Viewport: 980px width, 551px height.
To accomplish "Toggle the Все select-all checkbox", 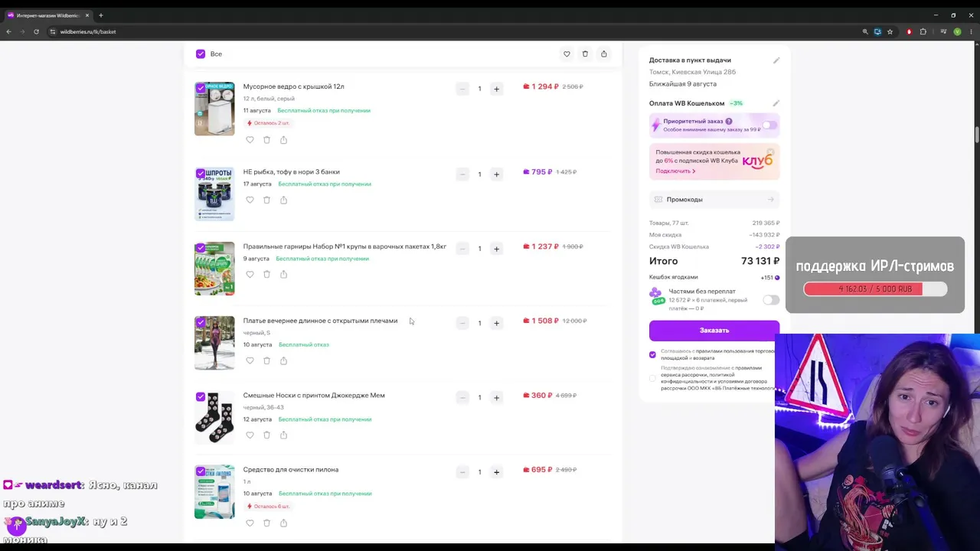I will click(x=201, y=54).
